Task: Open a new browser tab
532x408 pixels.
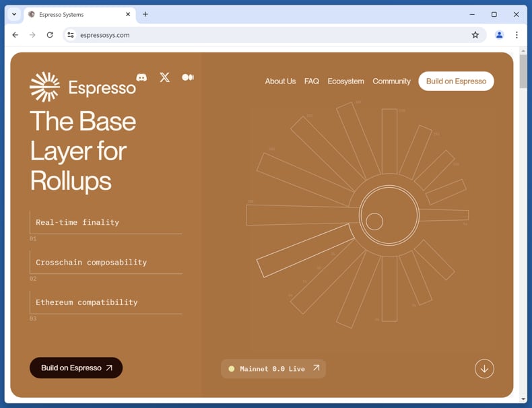Action: point(145,14)
